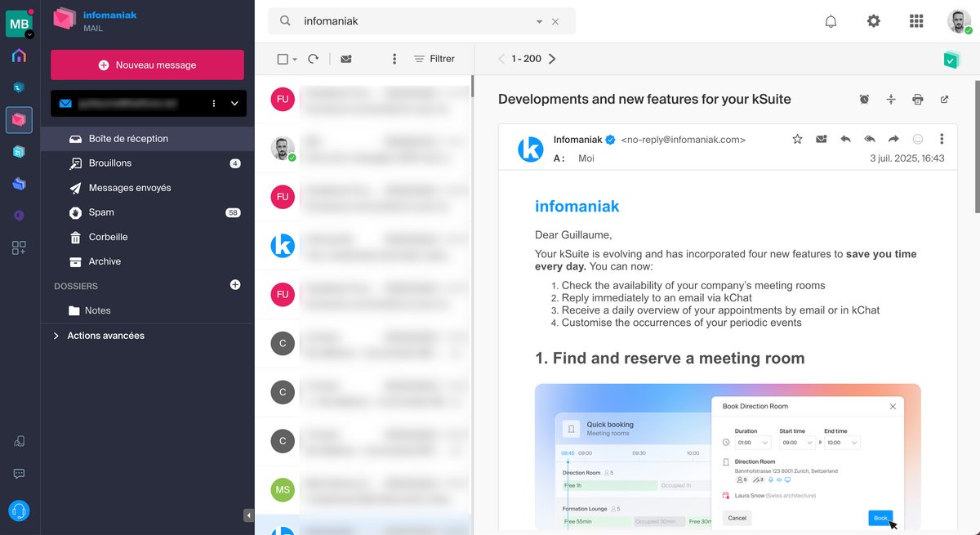Open the Brouillons folder

click(x=148, y=163)
